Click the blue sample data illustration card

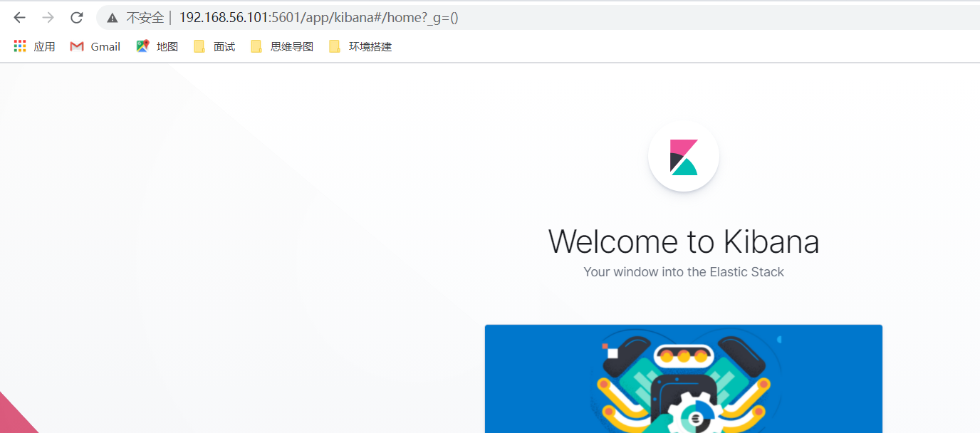point(684,379)
